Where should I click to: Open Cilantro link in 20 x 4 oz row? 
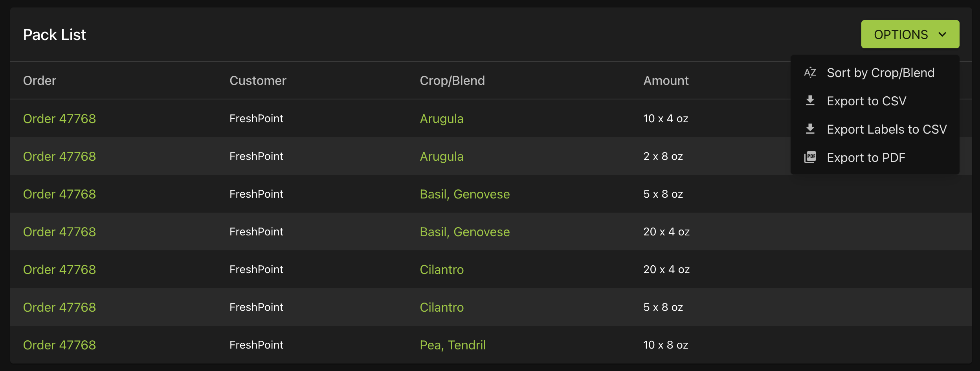(442, 270)
